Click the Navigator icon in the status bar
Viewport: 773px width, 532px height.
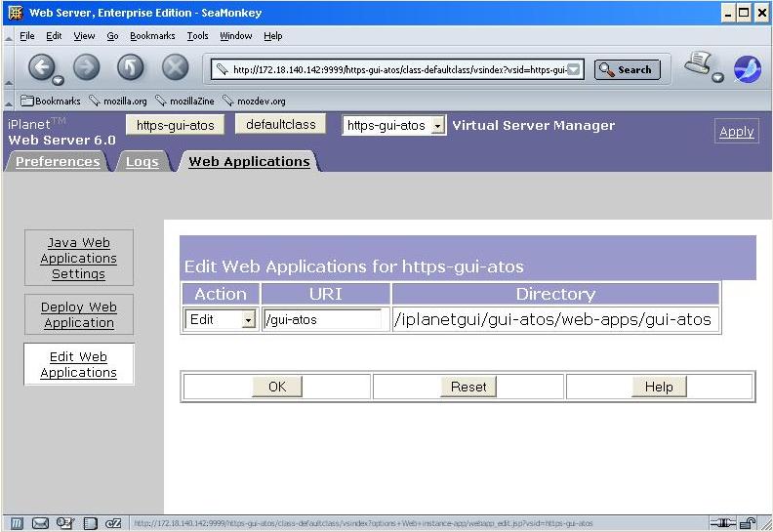(x=17, y=523)
